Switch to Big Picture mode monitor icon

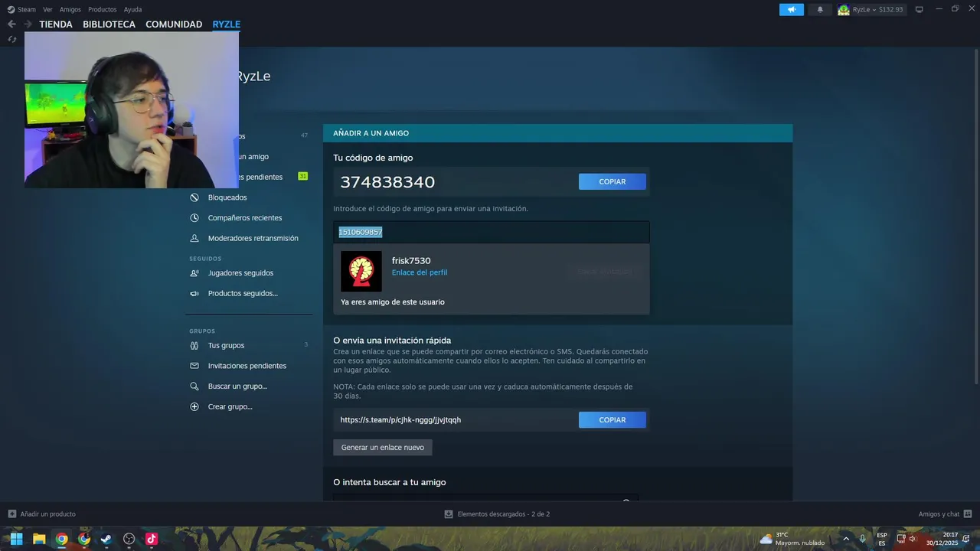(x=920, y=9)
